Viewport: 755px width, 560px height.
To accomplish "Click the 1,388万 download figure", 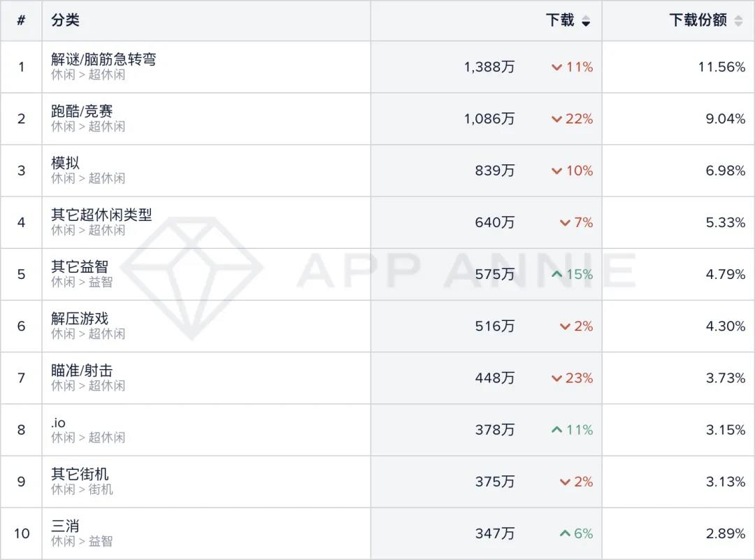I will click(489, 67).
